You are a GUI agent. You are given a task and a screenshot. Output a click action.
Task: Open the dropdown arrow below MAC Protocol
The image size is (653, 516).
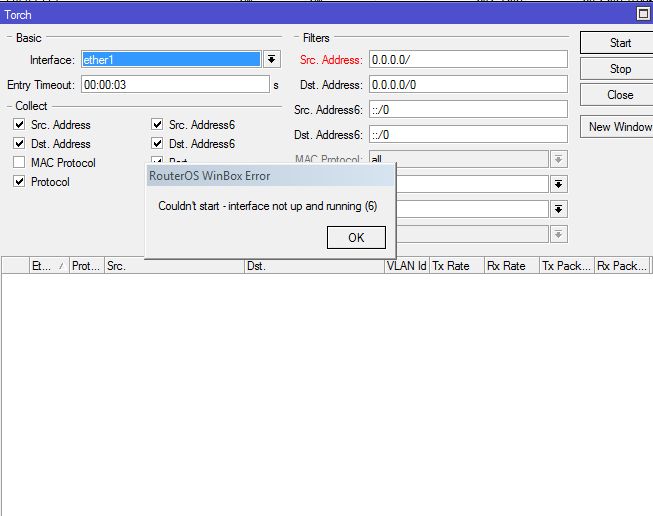(x=558, y=184)
